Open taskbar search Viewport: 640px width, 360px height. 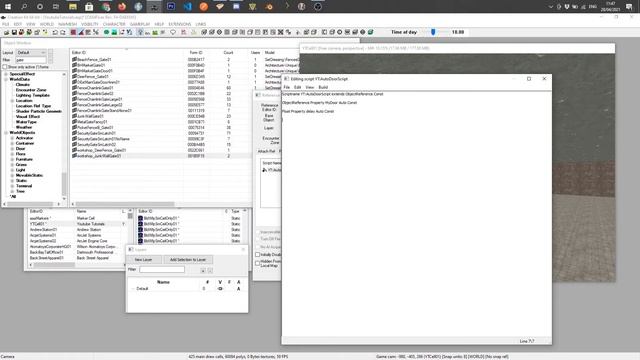click(x=24, y=7)
